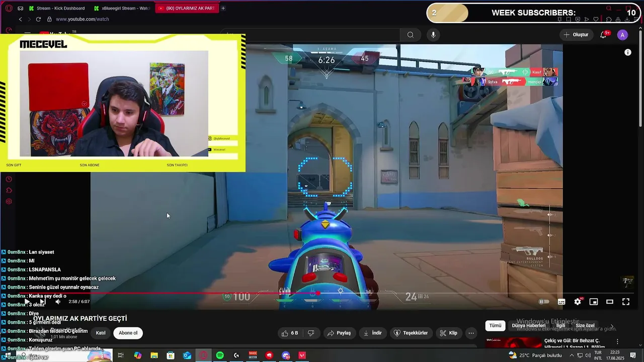The image size is (644, 362).
Task: Open Logitech G HUB from the taskbar
Action: pos(236,355)
